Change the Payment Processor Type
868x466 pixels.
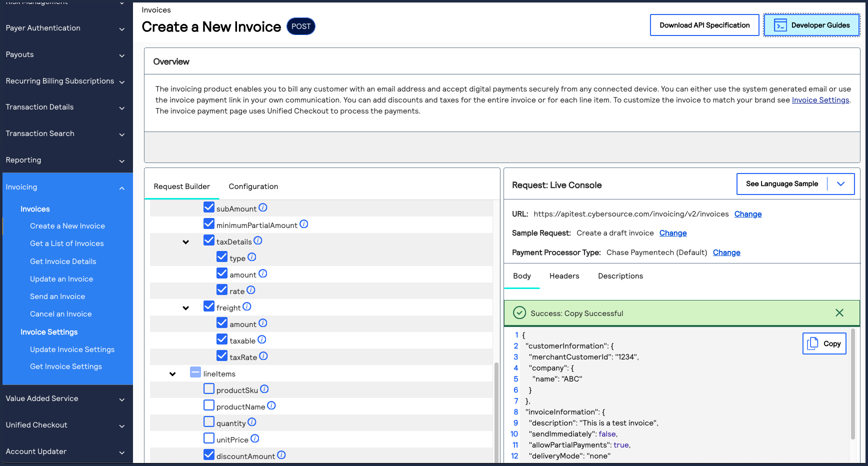[x=726, y=252]
